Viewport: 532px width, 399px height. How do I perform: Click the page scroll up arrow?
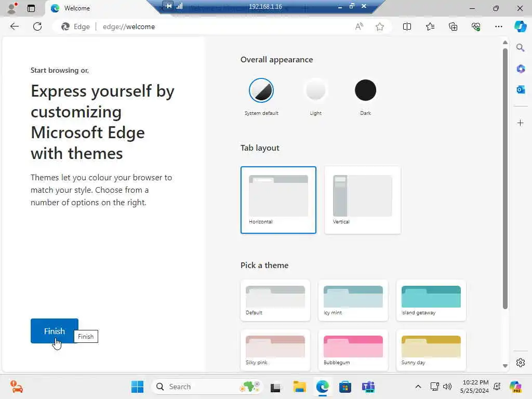tap(505, 43)
